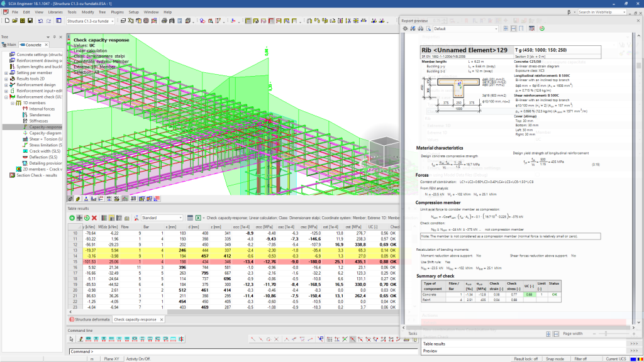Expand the Reinforcement design tree node
This screenshot has height=362, width=644.
coord(6,84)
